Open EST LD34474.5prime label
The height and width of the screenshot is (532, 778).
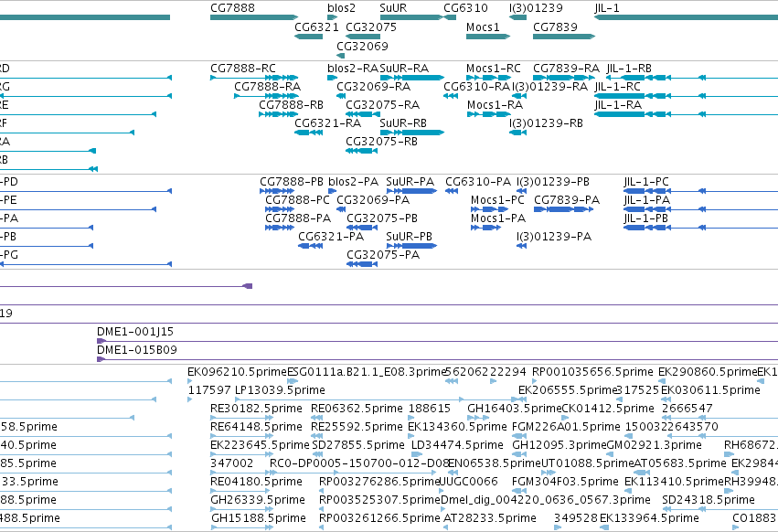457,445
